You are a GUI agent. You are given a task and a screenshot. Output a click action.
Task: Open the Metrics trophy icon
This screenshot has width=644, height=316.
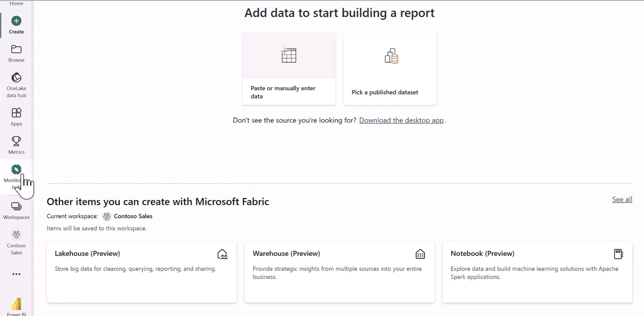(x=16, y=141)
